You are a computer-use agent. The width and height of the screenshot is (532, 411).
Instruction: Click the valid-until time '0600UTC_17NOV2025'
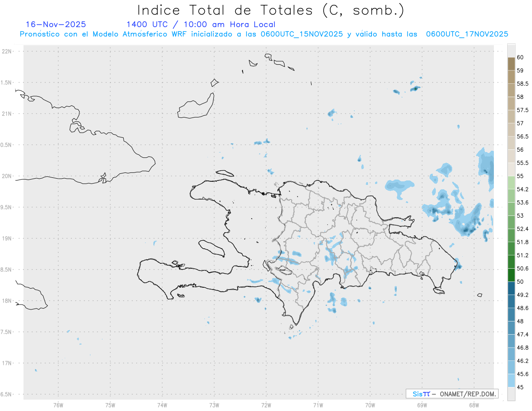point(467,34)
